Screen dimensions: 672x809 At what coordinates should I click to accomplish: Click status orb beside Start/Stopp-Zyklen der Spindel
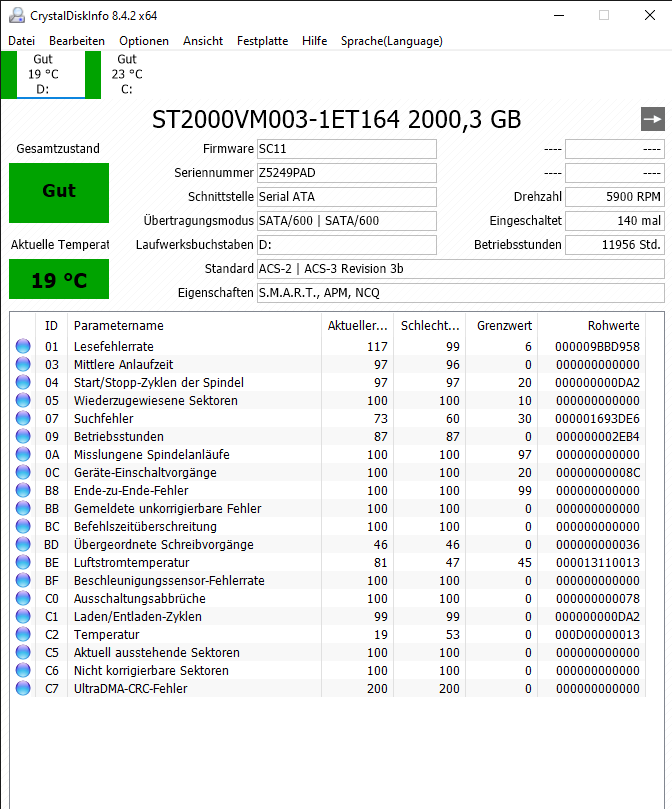[23, 382]
